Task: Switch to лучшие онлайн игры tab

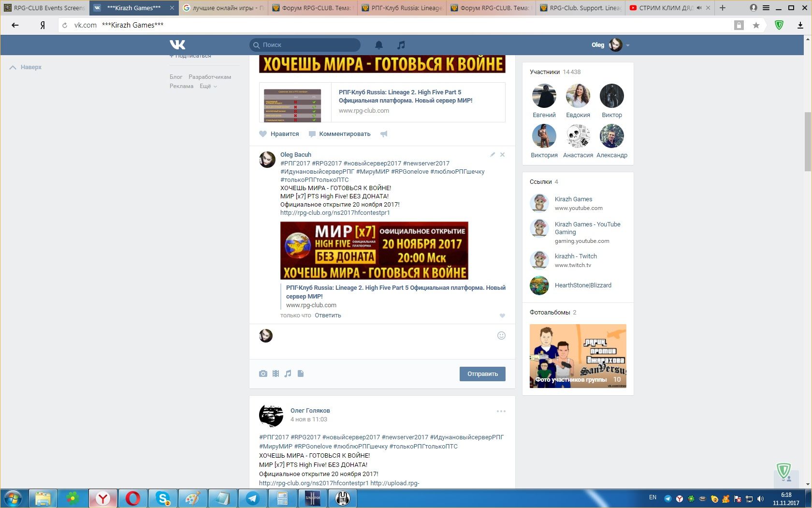Action: (x=223, y=8)
